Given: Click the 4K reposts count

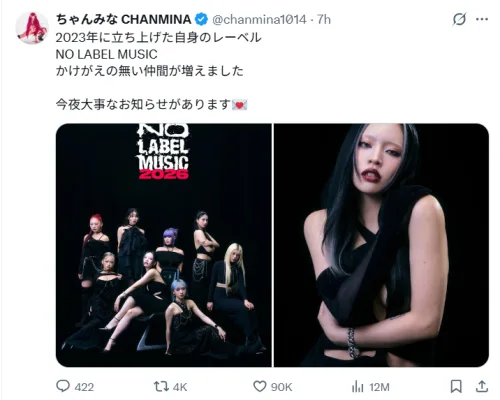Looking at the screenshot, I should pyautogui.click(x=180, y=387).
